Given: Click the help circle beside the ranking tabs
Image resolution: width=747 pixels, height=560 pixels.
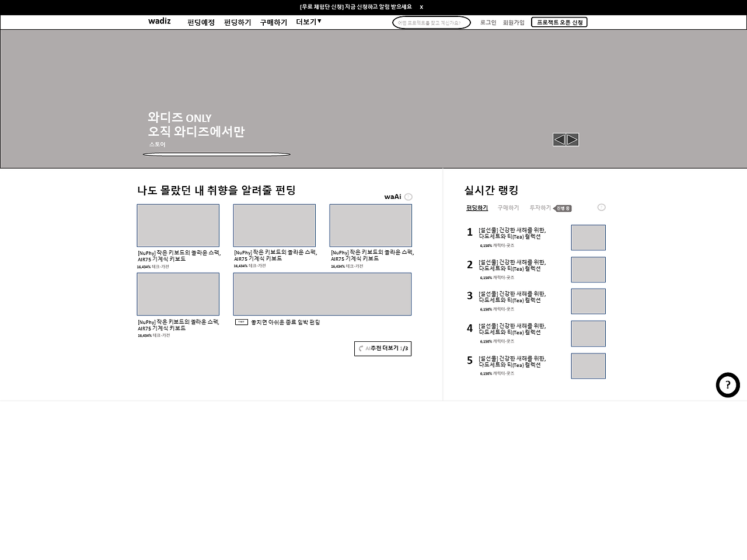Looking at the screenshot, I should [x=602, y=207].
